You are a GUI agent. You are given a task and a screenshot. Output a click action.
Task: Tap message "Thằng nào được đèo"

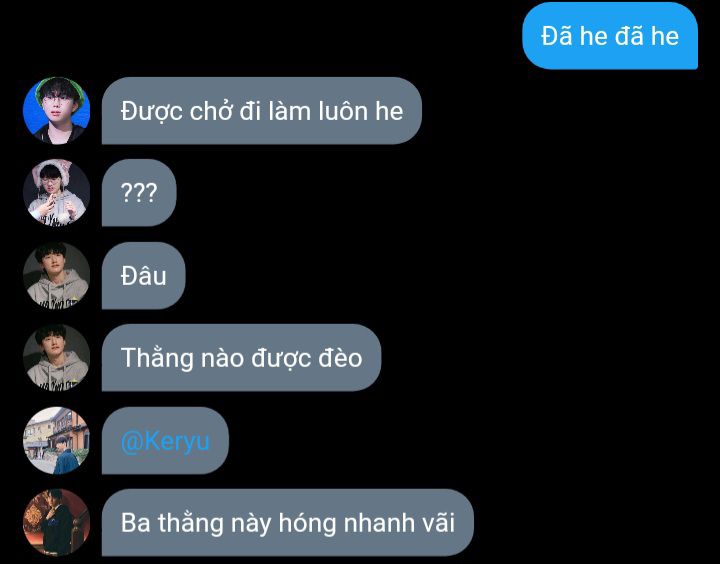pos(242,358)
